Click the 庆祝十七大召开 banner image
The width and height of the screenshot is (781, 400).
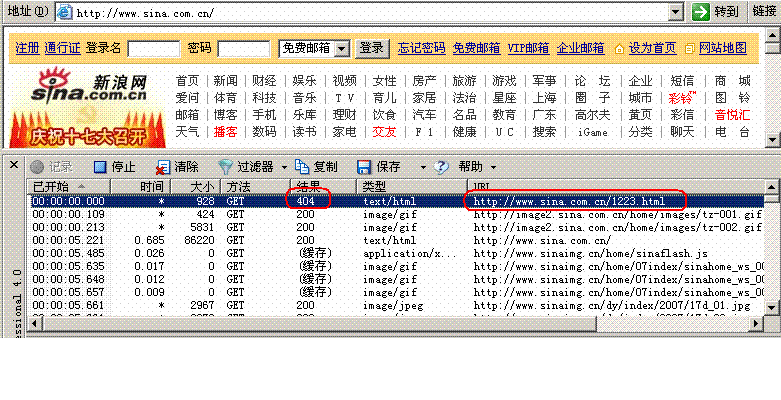click(x=88, y=129)
